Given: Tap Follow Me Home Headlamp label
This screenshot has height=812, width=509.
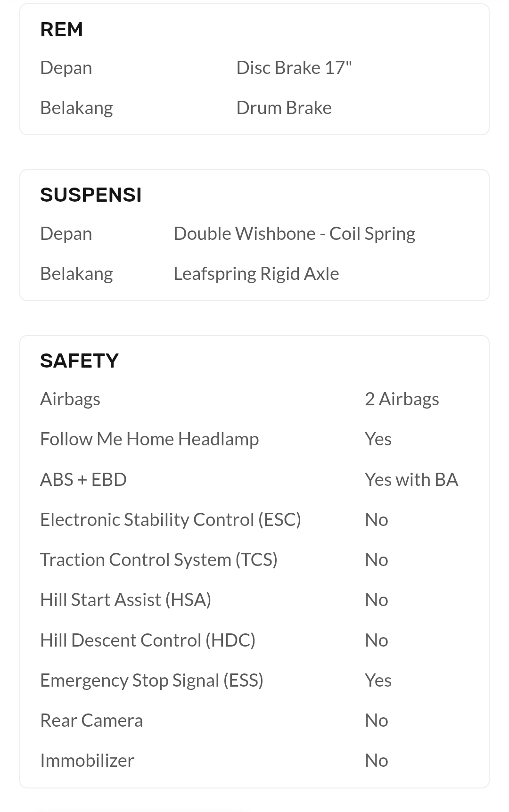Looking at the screenshot, I should (149, 439).
